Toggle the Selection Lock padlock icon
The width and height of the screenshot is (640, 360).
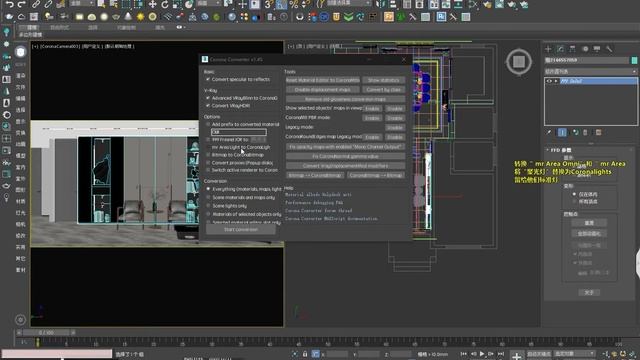(x=305, y=354)
